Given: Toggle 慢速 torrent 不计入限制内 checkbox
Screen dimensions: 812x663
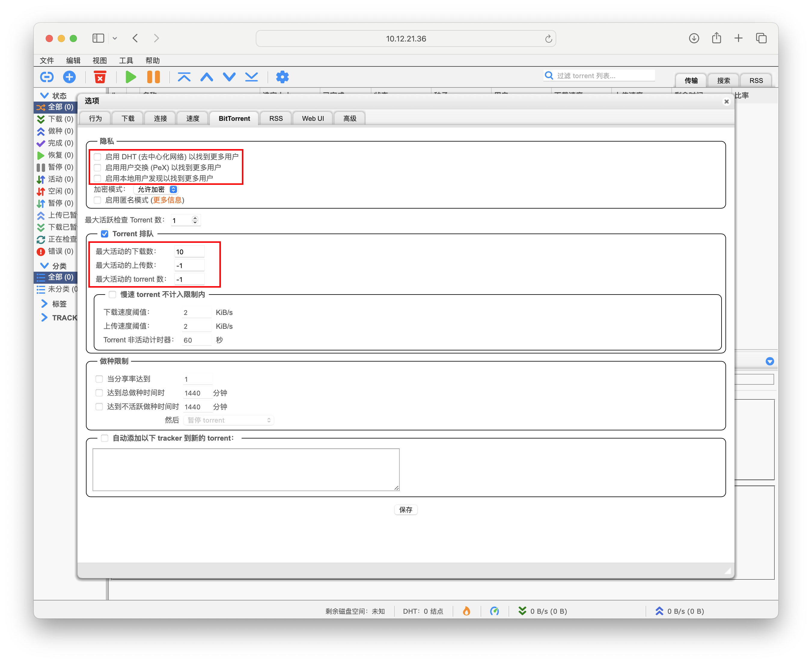Looking at the screenshot, I should coord(112,295).
